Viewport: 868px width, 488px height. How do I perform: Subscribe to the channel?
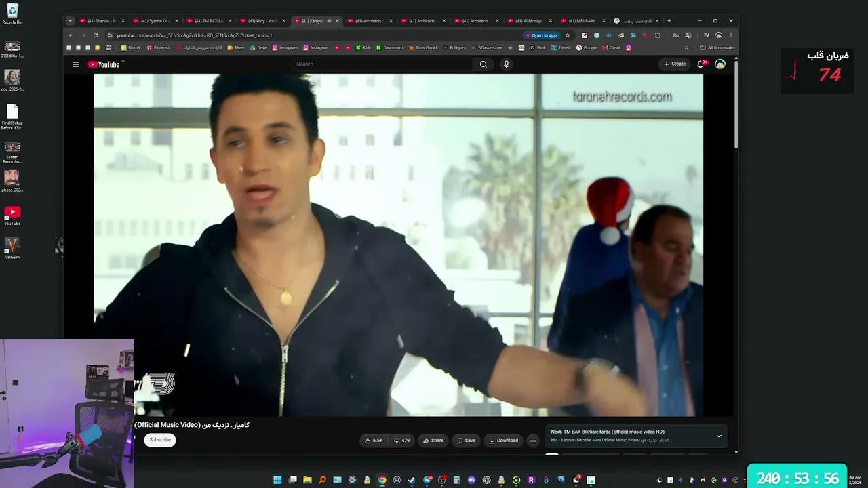pos(160,440)
